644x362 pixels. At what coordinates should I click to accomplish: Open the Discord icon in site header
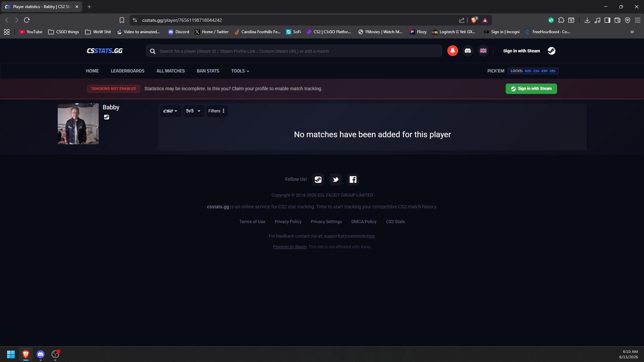[x=467, y=51]
